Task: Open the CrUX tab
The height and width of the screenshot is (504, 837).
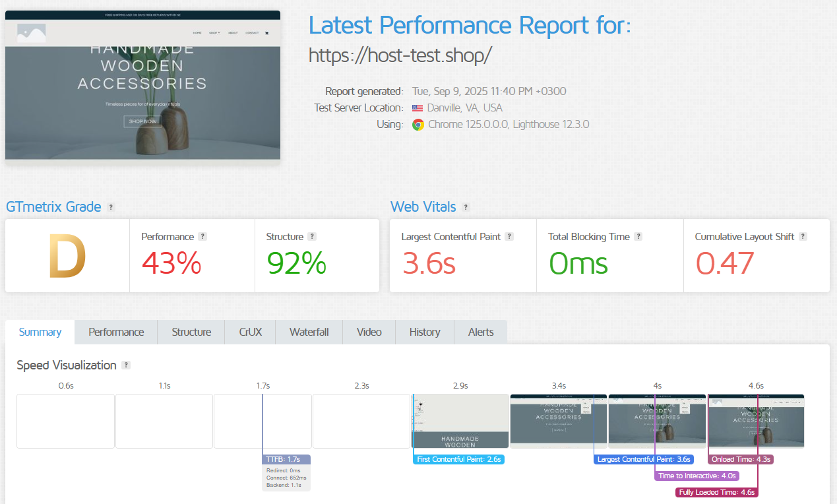Action: 251,332
